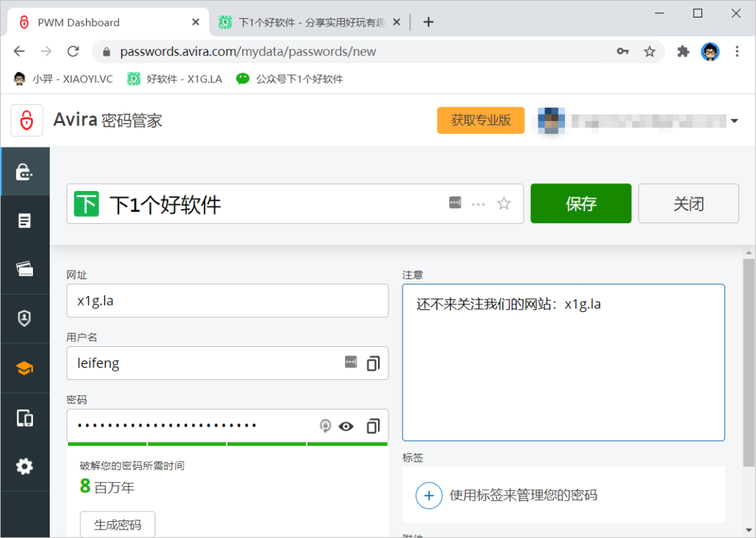Open the Passwords section in sidebar
The height and width of the screenshot is (538, 756).
[x=24, y=172]
